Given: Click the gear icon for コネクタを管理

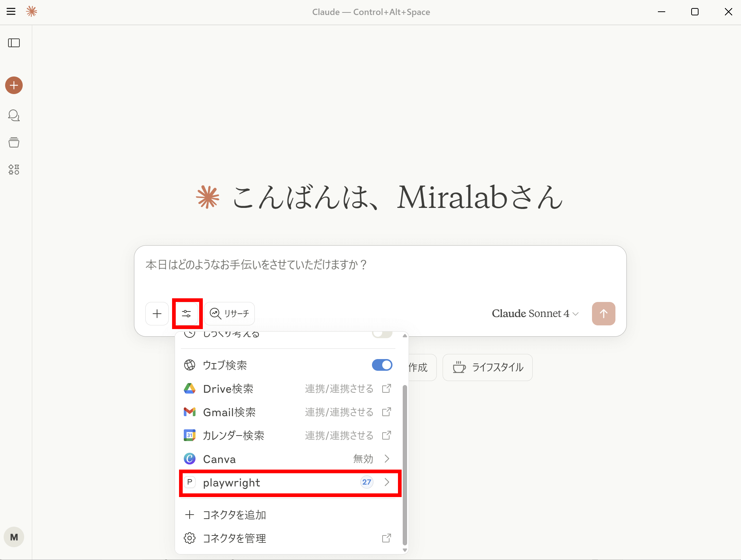Looking at the screenshot, I should pyautogui.click(x=190, y=538).
